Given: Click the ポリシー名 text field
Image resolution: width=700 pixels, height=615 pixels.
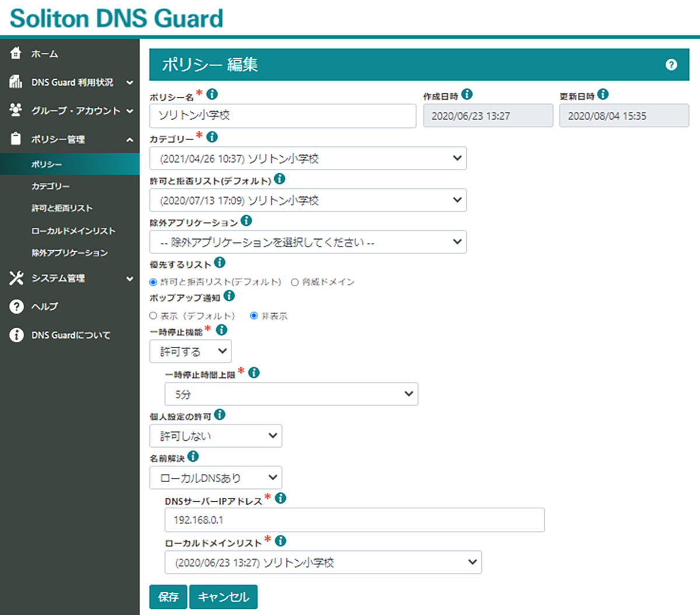Looking at the screenshot, I should click(x=283, y=115).
